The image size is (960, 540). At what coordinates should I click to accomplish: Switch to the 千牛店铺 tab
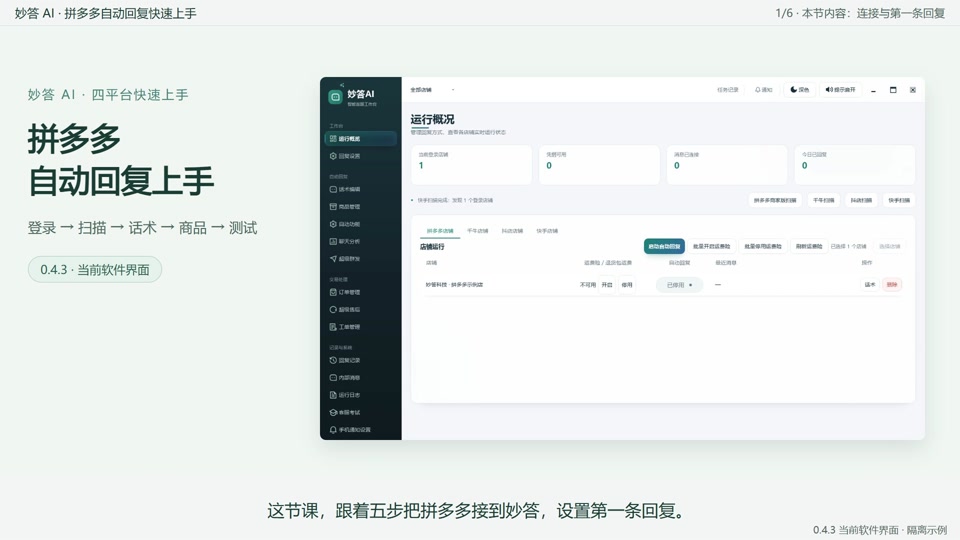478,231
